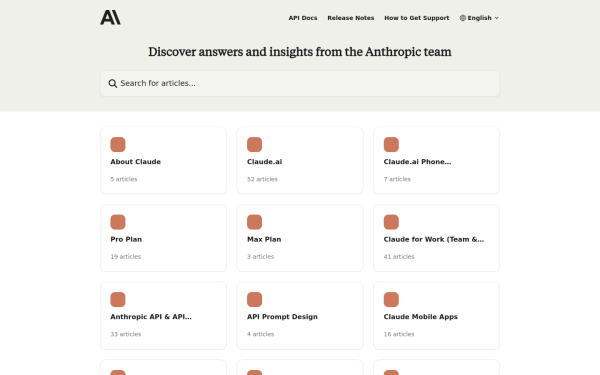Open the API Prompt Design title
The height and width of the screenshot is (375, 600).
[x=282, y=317]
